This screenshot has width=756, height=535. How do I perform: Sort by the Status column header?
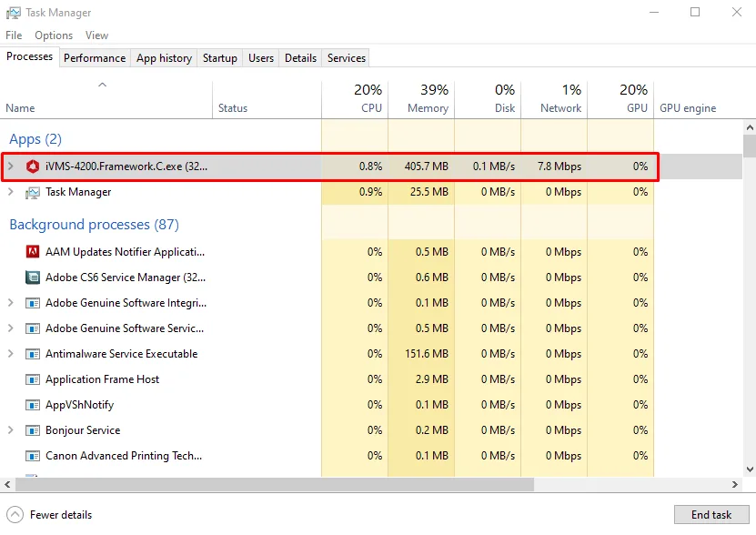pos(267,100)
